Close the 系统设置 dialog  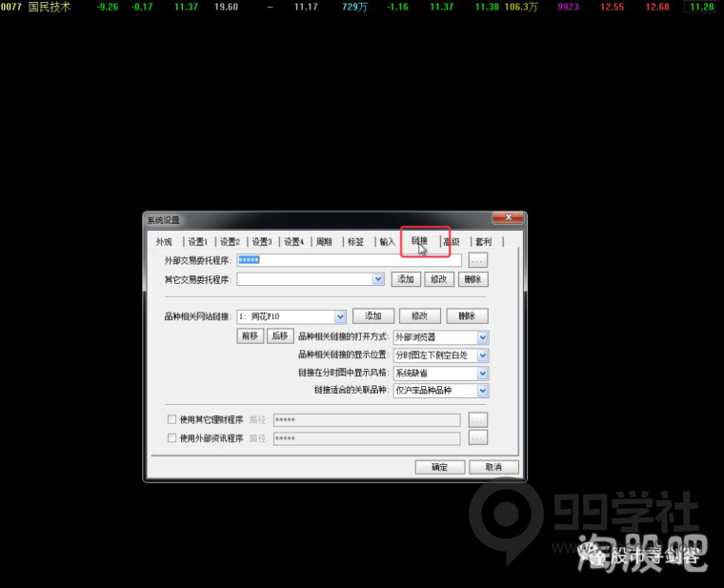508,217
